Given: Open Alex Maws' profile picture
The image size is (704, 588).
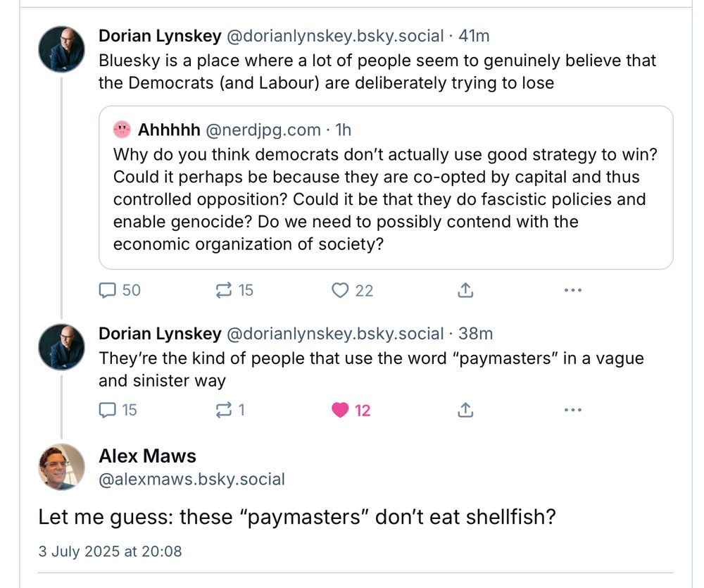Looking at the screenshot, I should point(62,468).
